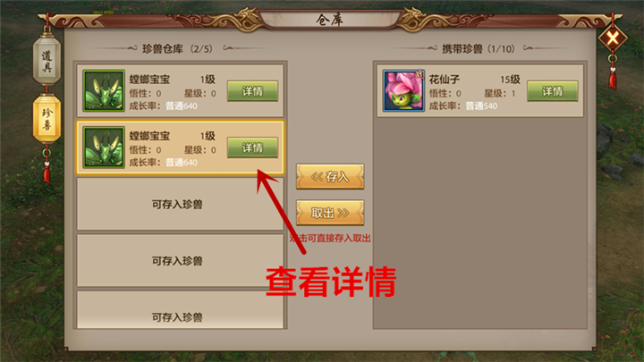Click the first 螳螂宝宝 portrait icon
Viewport: 644px width, 362px height.
[104, 90]
